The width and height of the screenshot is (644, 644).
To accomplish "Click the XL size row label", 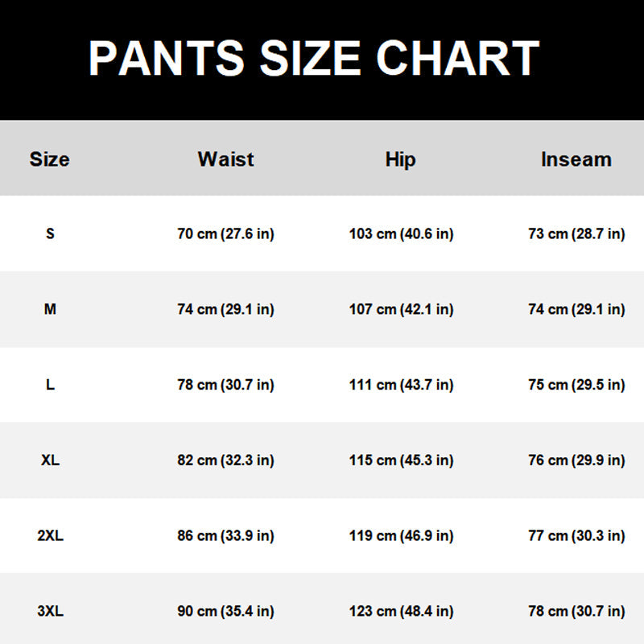I will pos(50,460).
